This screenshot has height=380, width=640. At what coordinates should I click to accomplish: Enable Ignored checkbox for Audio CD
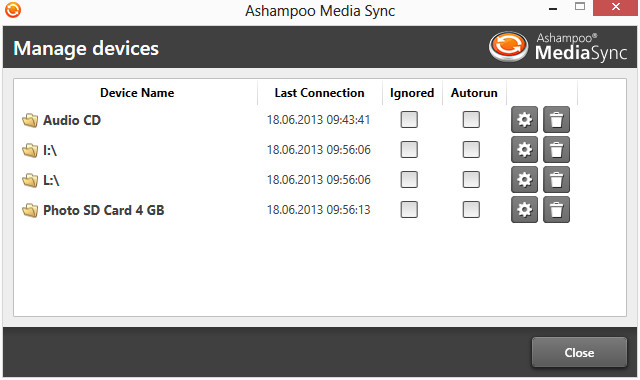(x=409, y=120)
